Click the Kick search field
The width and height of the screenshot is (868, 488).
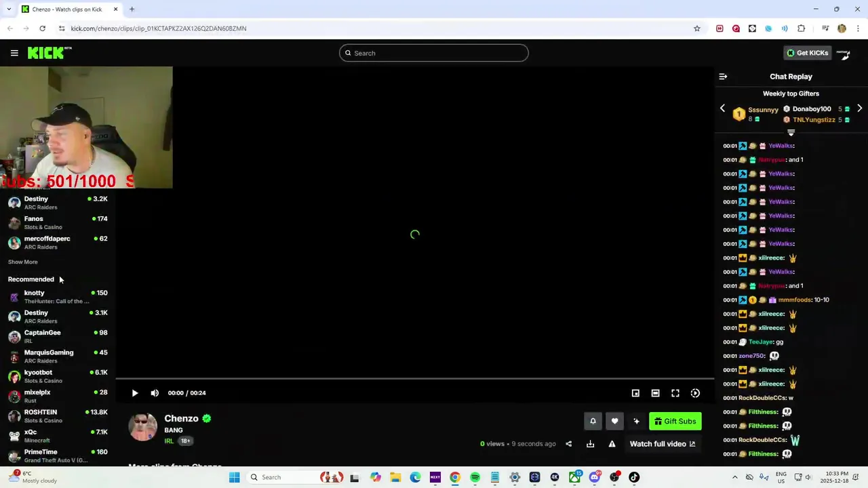coord(434,53)
